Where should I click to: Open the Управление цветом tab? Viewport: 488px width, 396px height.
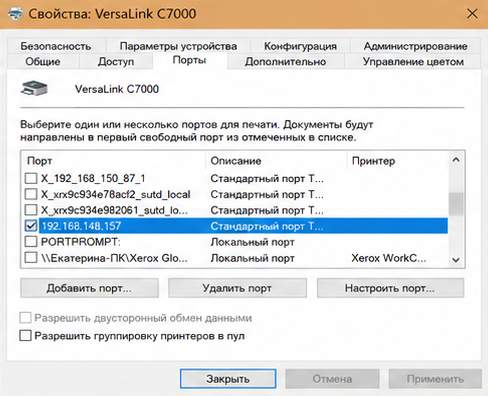coord(413,62)
